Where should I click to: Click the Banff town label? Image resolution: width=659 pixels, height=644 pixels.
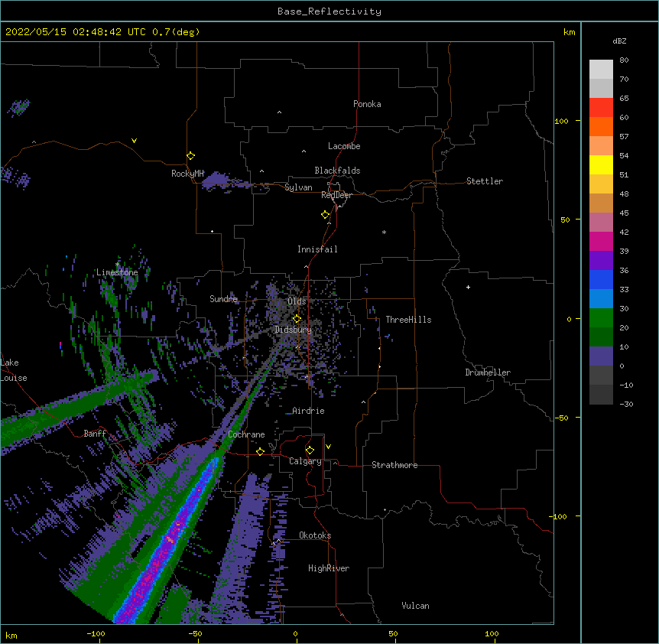(x=95, y=434)
